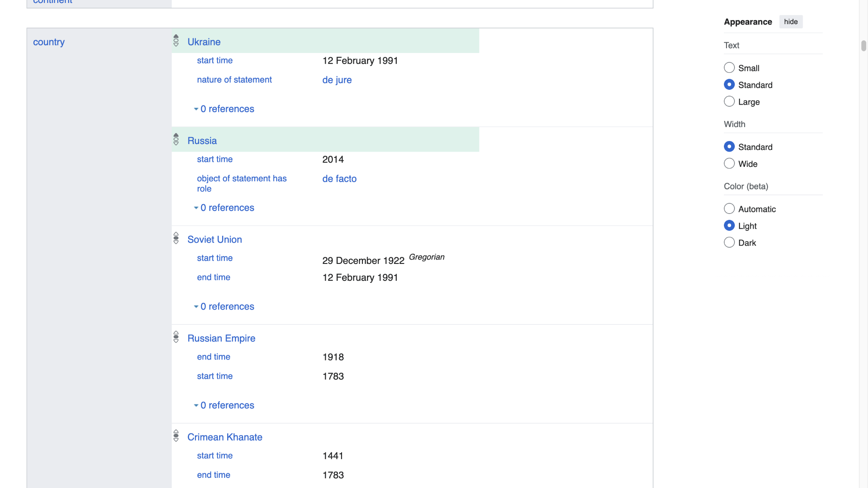The height and width of the screenshot is (488, 868).
Task: Select Small text size
Action: point(729,68)
